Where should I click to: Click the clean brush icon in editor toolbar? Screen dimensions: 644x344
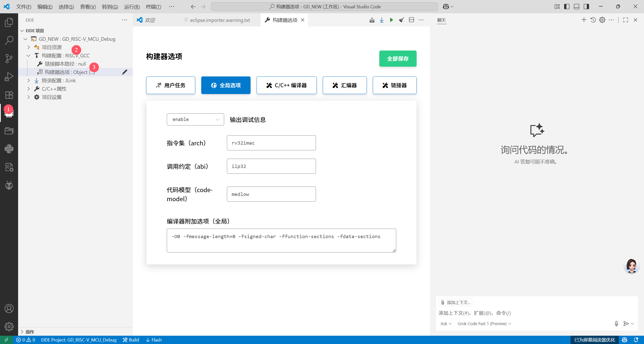[401, 20]
